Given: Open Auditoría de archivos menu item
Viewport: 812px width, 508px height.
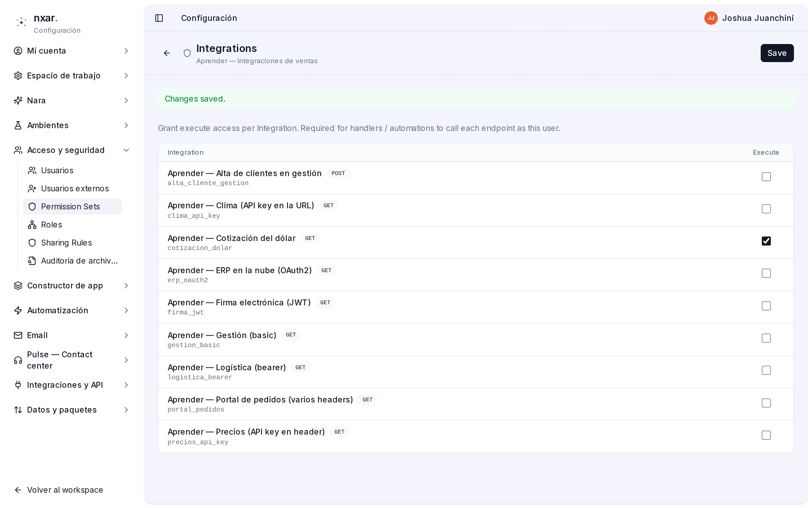Looking at the screenshot, I should (72, 261).
